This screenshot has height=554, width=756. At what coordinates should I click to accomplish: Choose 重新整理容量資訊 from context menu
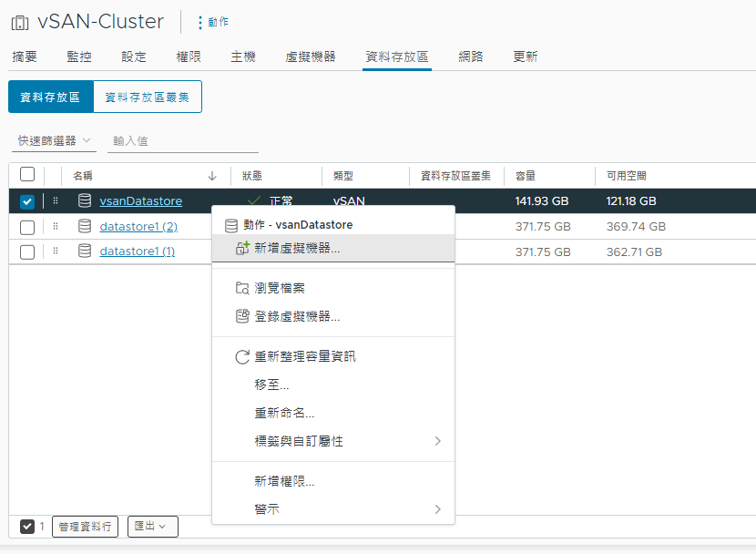pyautogui.click(x=333, y=357)
